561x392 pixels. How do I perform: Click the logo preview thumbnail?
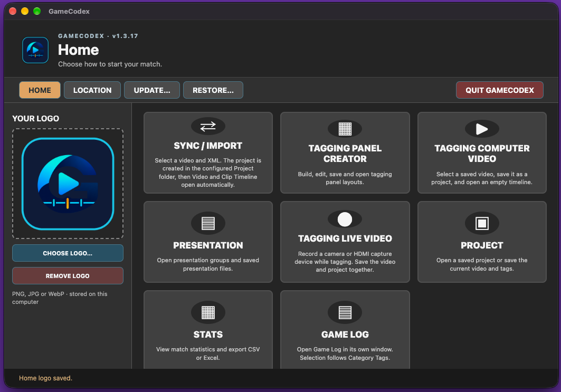click(68, 184)
